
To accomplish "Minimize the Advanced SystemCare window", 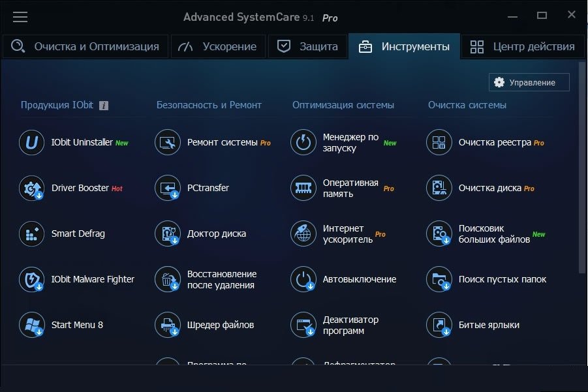I will [x=513, y=16].
